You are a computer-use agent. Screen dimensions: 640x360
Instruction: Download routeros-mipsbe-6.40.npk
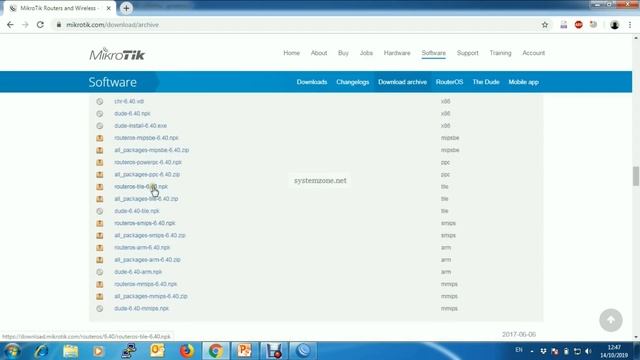click(146, 138)
